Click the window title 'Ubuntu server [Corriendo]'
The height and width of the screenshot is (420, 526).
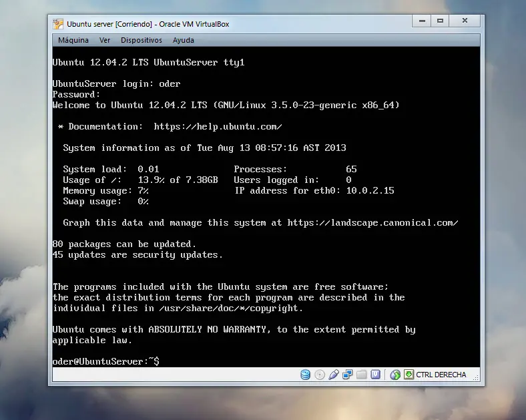click(109, 24)
